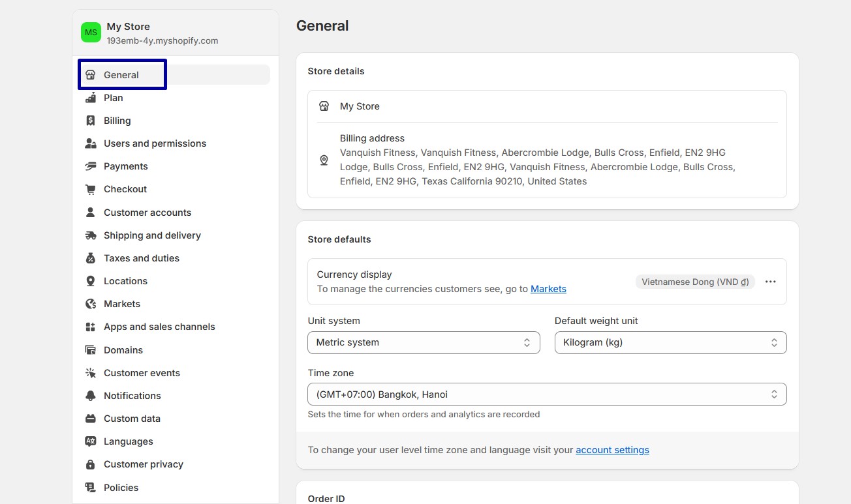Click the Customer accounts person icon
This screenshot has height=504, width=851.
91,213
